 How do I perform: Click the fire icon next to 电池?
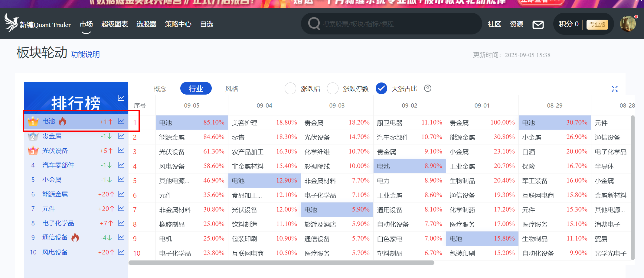63,121
